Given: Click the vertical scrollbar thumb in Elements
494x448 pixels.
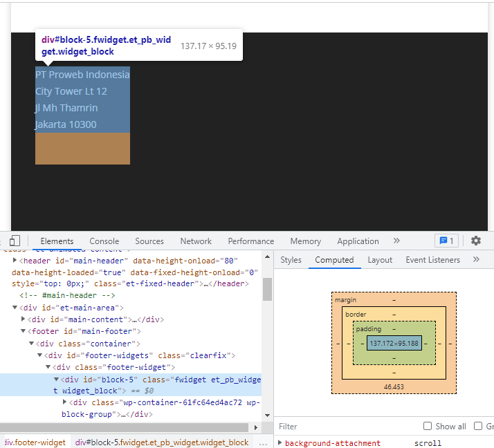Looking at the screenshot, I should point(267,289).
